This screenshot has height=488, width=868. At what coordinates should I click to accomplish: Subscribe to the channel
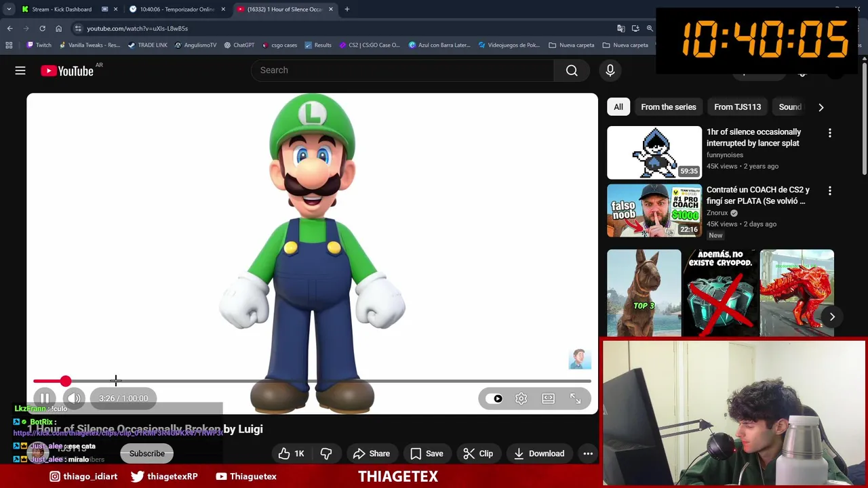pos(147,453)
